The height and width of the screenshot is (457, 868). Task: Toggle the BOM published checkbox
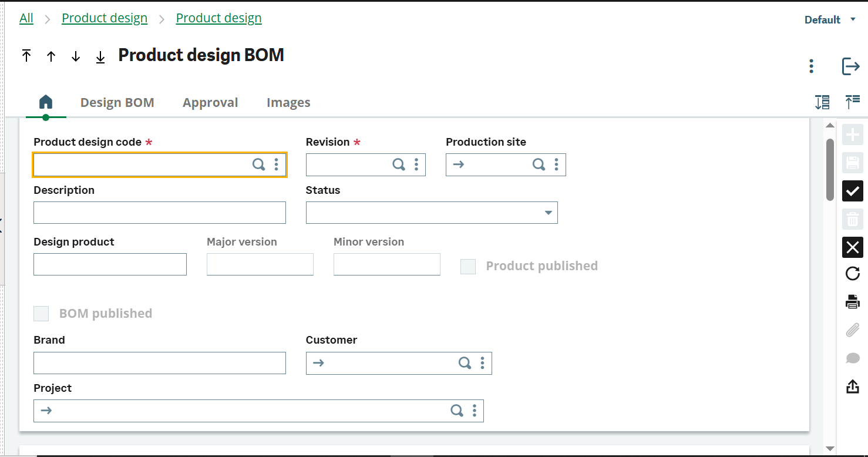(41, 314)
